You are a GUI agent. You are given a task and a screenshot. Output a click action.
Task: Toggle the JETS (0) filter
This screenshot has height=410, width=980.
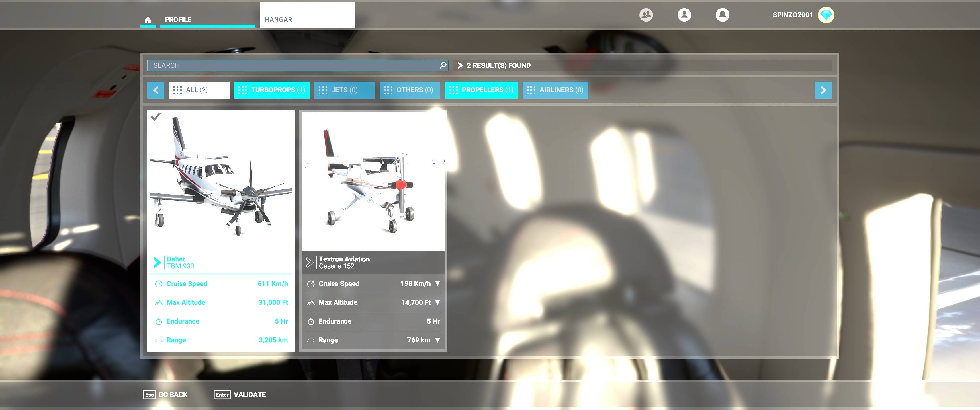tap(344, 90)
